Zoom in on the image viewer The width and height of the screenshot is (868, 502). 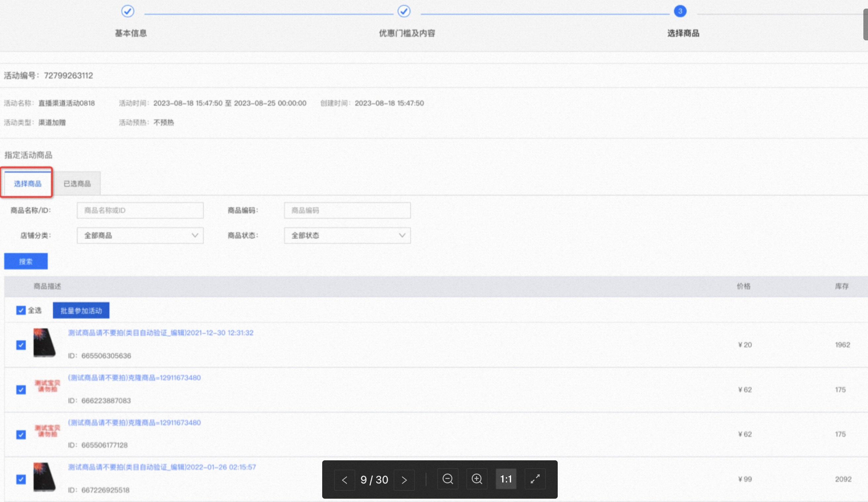pos(477,479)
